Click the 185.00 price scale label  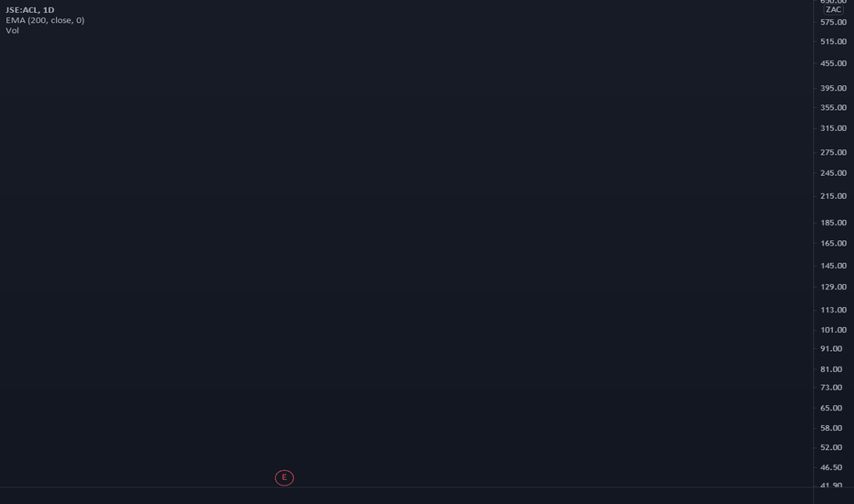click(x=833, y=223)
